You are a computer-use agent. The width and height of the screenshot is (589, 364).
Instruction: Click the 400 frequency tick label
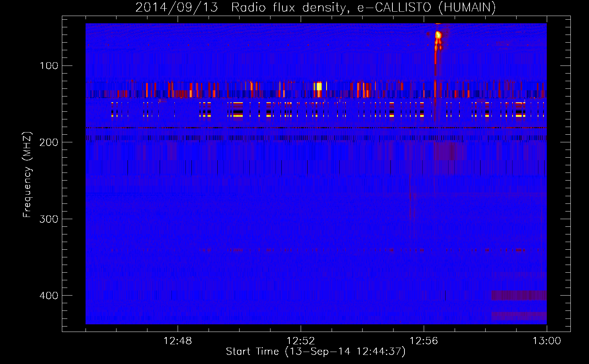[49, 295]
